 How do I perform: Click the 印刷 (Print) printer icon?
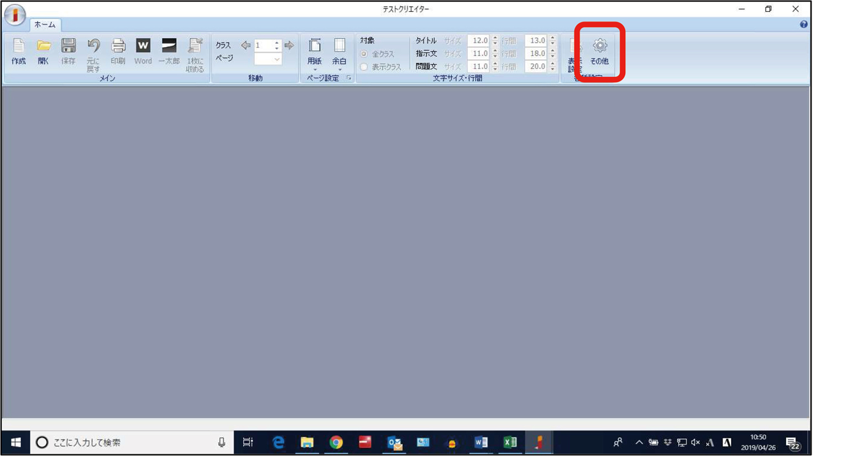tap(118, 51)
